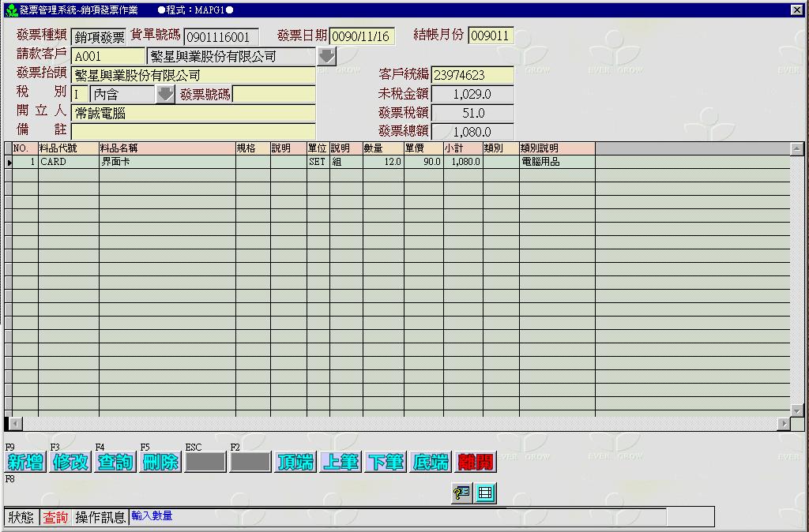The image size is (809, 532).
Task: Click the 刪除 (delete) button
Action: coord(160,463)
